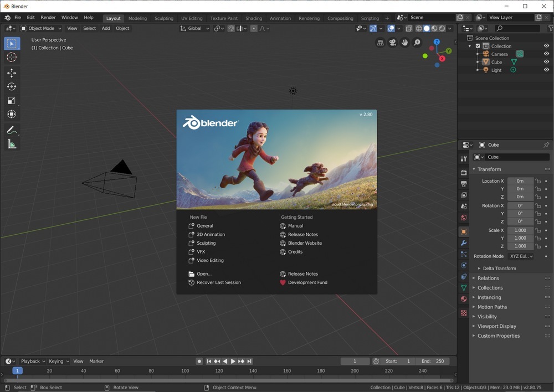
Task: Choose the Move tool
Action: pos(12,73)
